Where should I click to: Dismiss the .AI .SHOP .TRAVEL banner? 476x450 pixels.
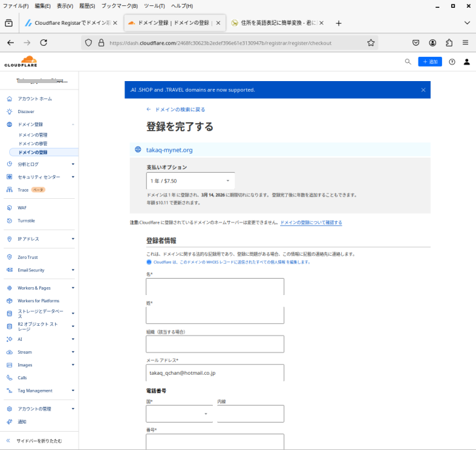click(423, 90)
